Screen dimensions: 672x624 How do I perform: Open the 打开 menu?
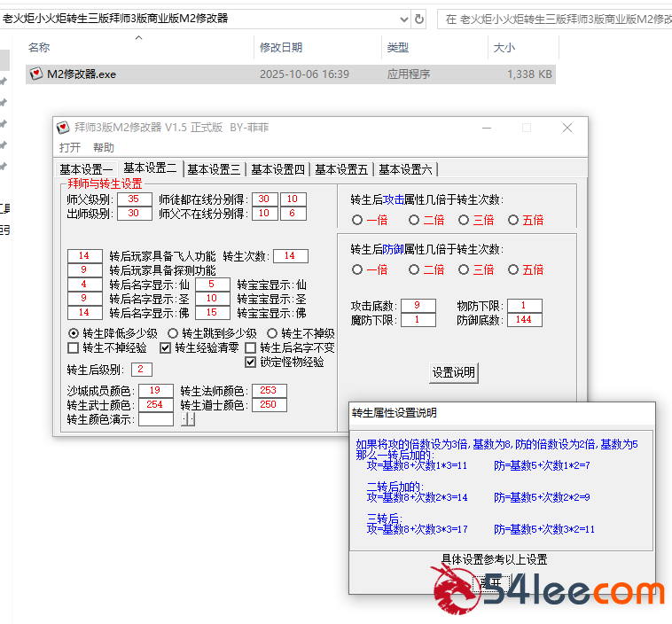point(70,147)
